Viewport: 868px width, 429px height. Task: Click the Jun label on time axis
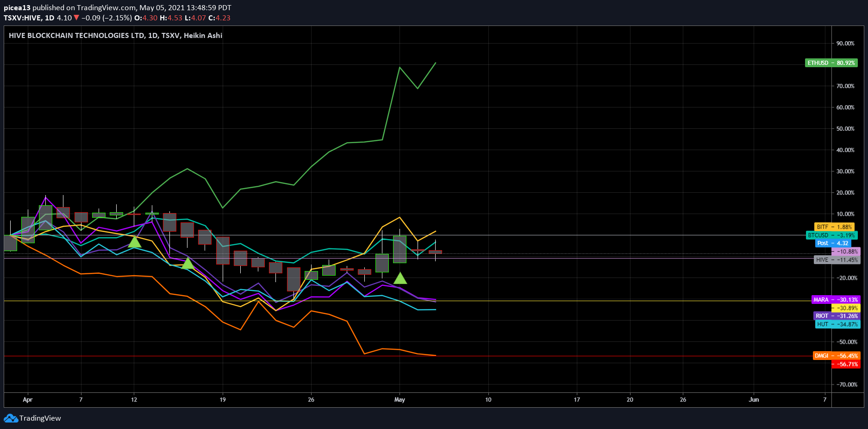(754, 400)
